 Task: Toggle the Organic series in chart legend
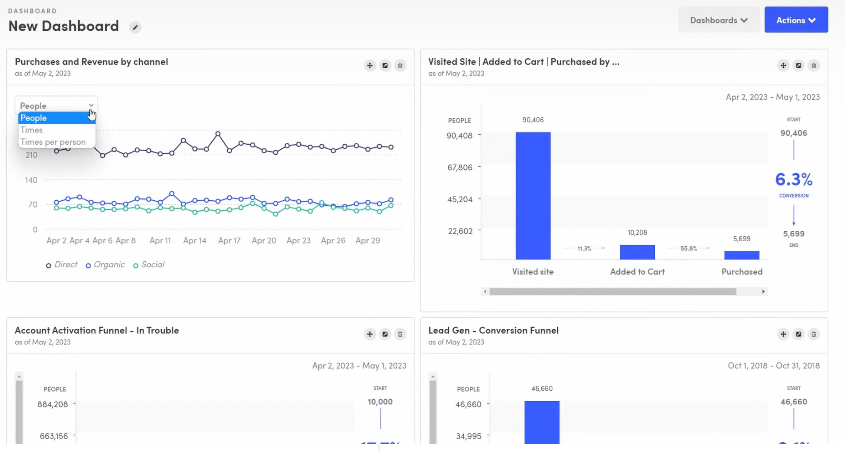(105, 265)
